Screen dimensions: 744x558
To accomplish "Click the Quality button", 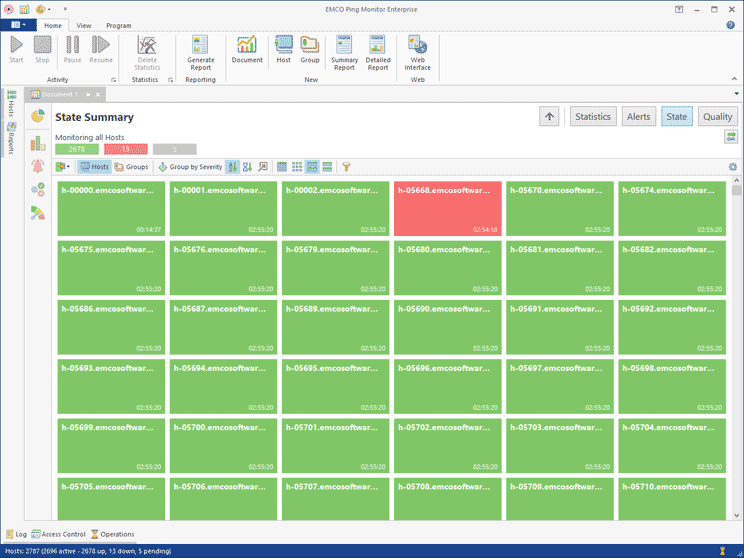I will 717,116.
